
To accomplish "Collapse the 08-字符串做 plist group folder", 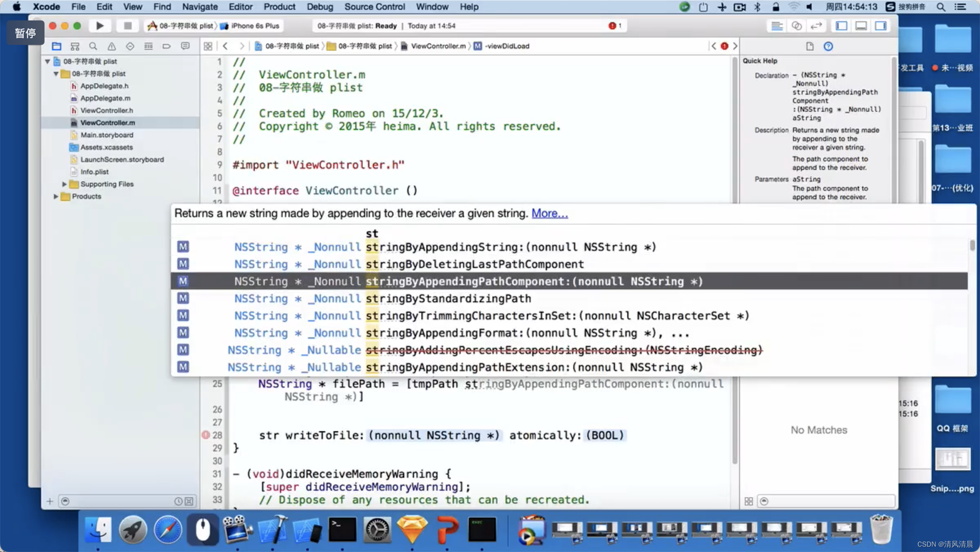I will pos(56,73).
